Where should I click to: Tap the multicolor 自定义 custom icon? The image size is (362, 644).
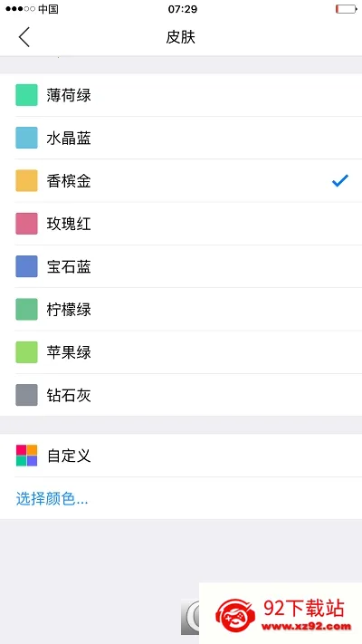pyautogui.click(x=26, y=456)
